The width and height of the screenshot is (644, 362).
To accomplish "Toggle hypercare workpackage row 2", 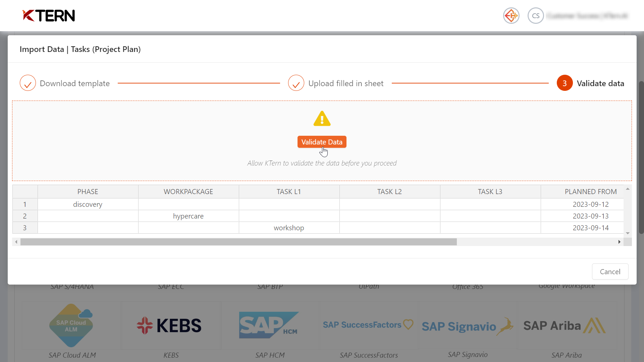I will pos(25,216).
